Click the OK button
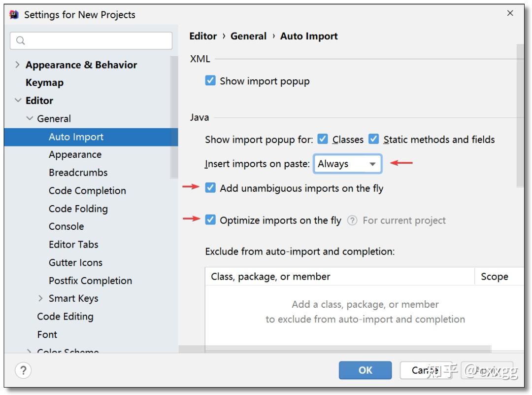Screen dimensions: 532x395 365,370
